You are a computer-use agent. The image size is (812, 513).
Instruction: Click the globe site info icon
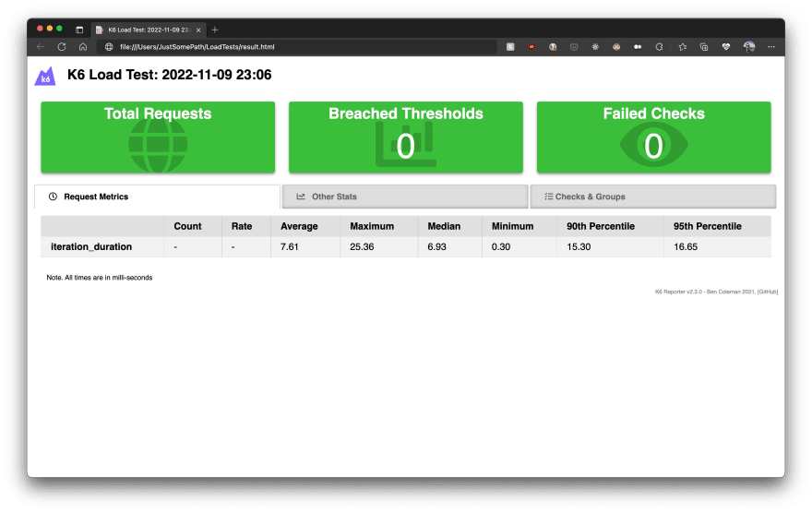click(x=109, y=46)
